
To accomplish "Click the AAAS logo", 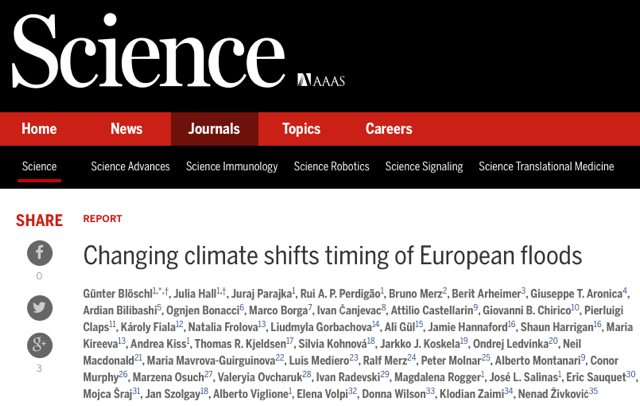I will [x=320, y=80].
